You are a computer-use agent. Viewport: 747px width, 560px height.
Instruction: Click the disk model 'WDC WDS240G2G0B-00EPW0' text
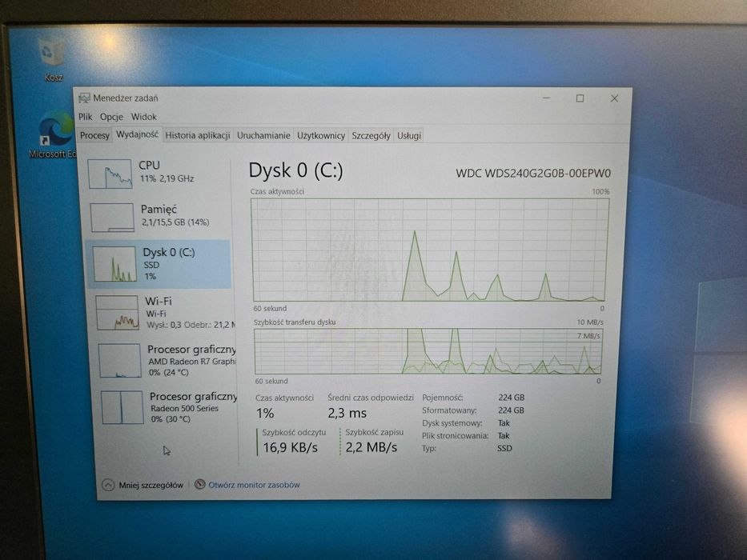pos(533,174)
